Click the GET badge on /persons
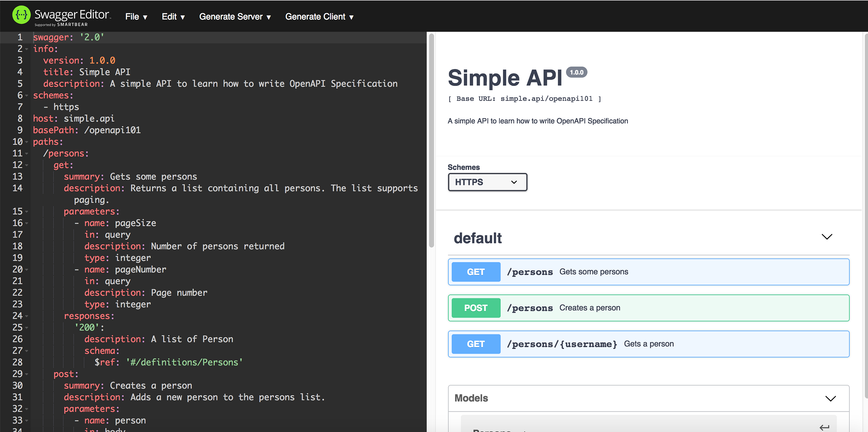868x432 pixels. pos(476,271)
